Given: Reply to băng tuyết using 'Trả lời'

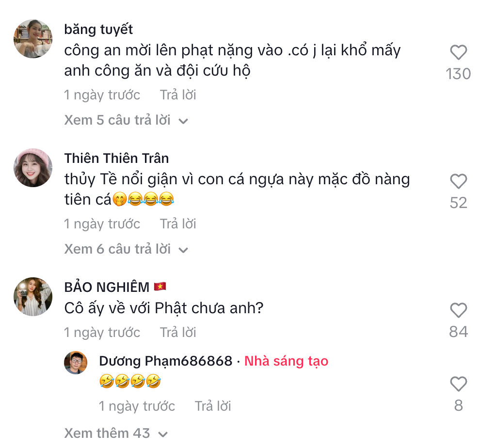Looking at the screenshot, I should click(x=178, y=95).
